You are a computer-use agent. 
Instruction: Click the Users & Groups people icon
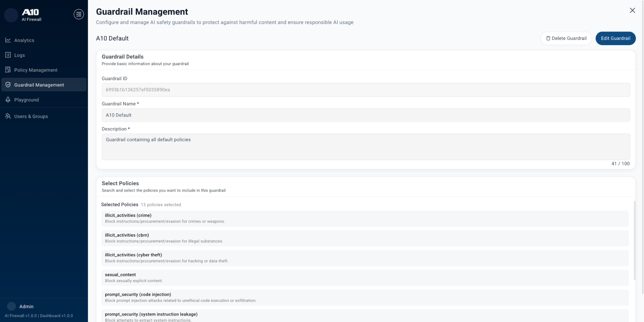8,116
